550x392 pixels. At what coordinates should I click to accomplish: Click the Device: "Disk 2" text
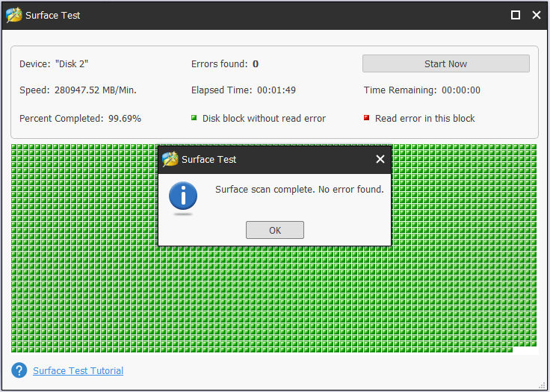pos(54,63)
